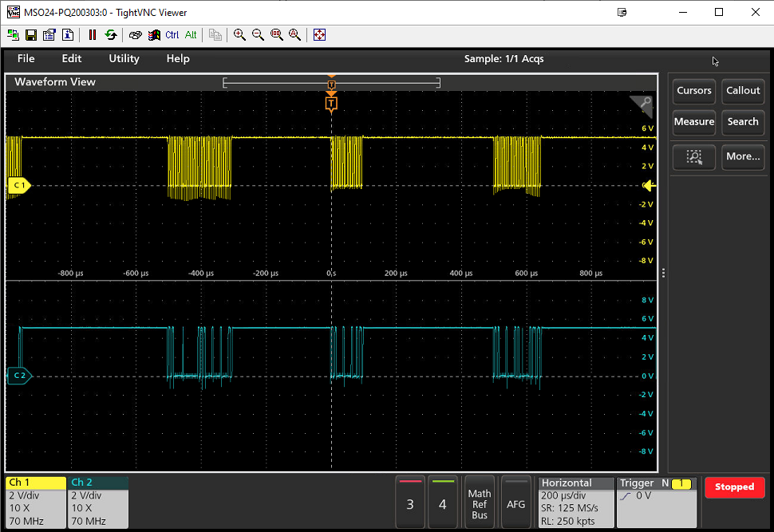Click the red Stopped acquisition status

[x=734, y=487]
